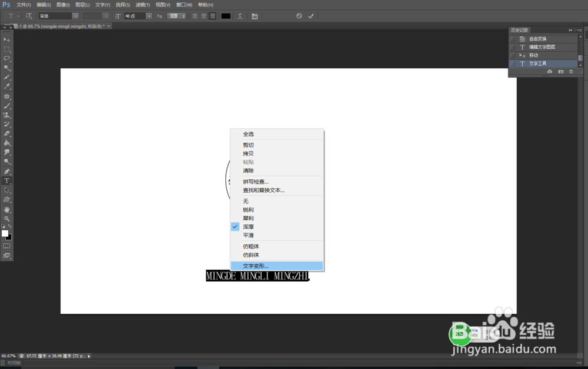Choose 仿粗体 in context menu
Viewport: 588px width, 369px height.
(x=277, y=247)
